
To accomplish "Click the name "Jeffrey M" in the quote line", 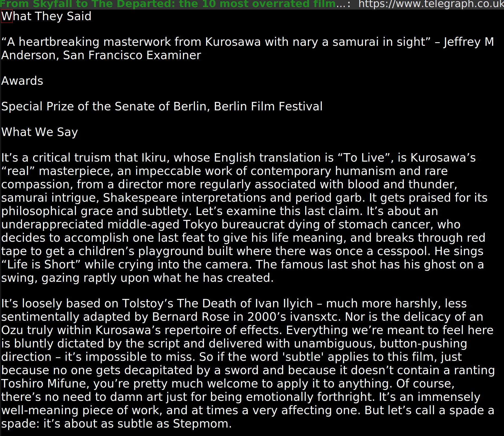I will click(x=469, y=42).
